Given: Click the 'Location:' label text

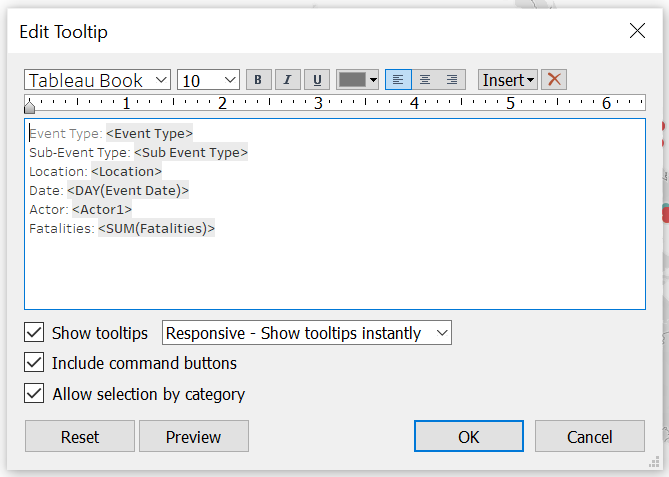Looking at the screenshot, I should [58, 172].
